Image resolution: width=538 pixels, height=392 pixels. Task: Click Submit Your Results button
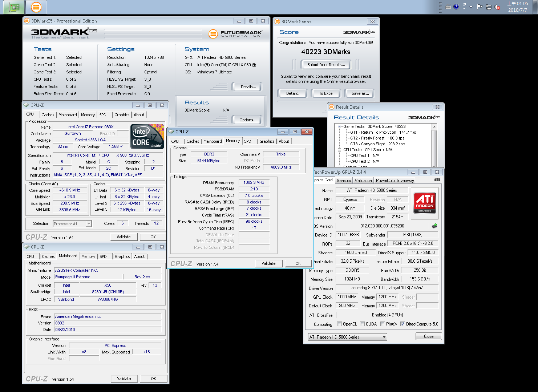coord(326,65)
